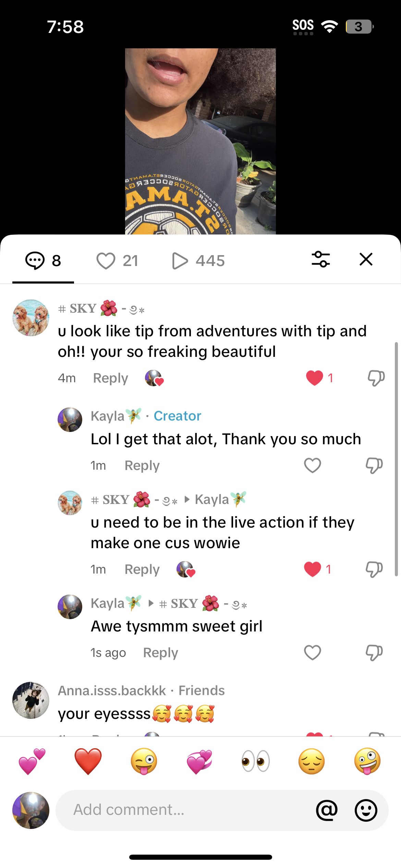The width and height of the screenshot is (401, 868).
Task: Reply to "u need to be in the live action" comment
Action: click(x=142, y=569)
